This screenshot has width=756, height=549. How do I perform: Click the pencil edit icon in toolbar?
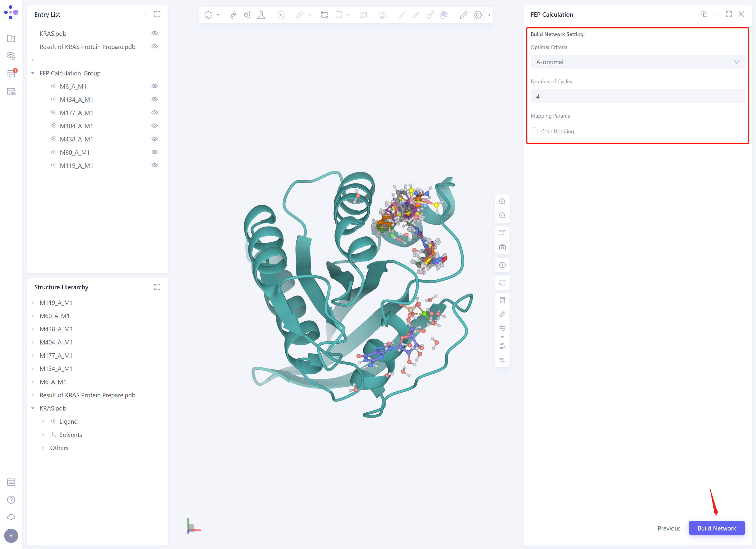(463, 15)
